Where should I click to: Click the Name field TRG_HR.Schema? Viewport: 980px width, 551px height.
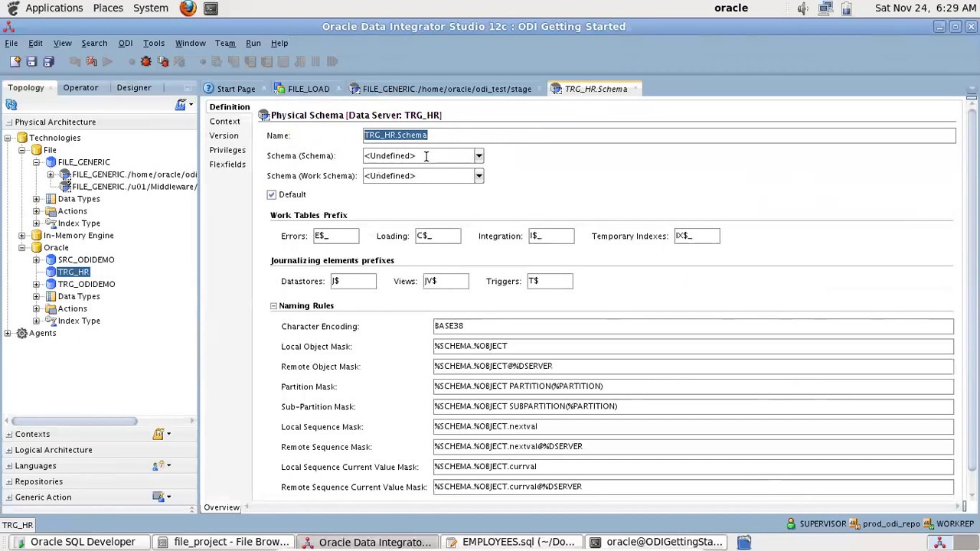[x=659, y=135]
